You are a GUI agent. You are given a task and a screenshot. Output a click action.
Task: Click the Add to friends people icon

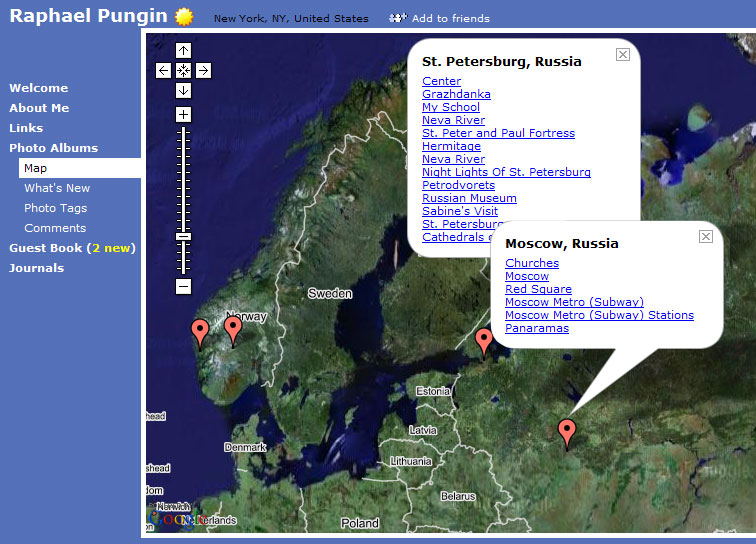point(398,18)
